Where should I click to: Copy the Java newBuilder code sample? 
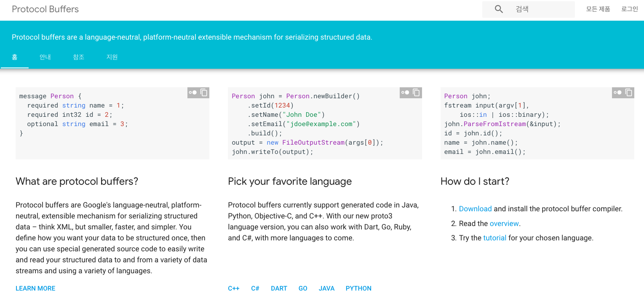coord(416,92)
